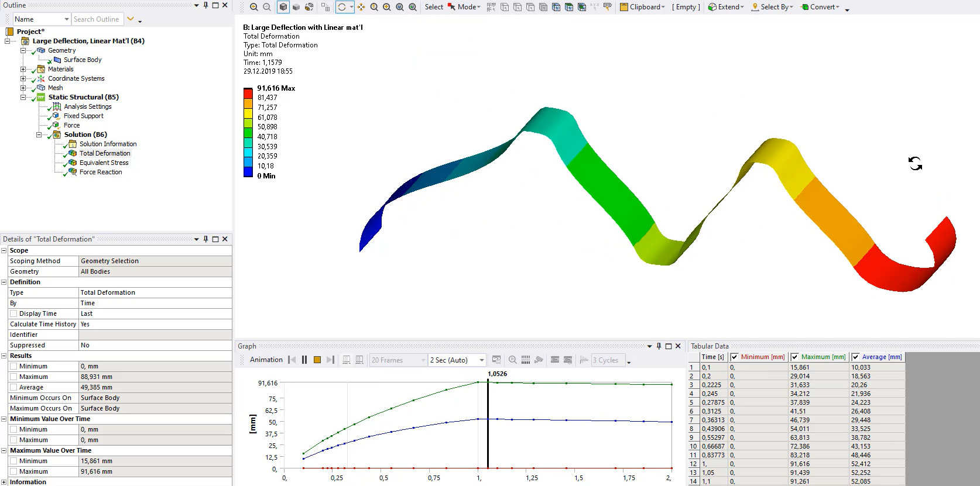Click the Project root node
This screenshot has height=486, width=980.
click(30, 32)
